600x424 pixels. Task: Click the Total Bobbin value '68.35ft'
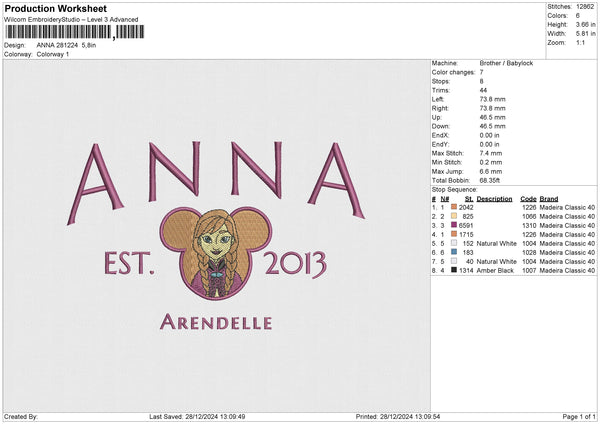click(489, 180)
